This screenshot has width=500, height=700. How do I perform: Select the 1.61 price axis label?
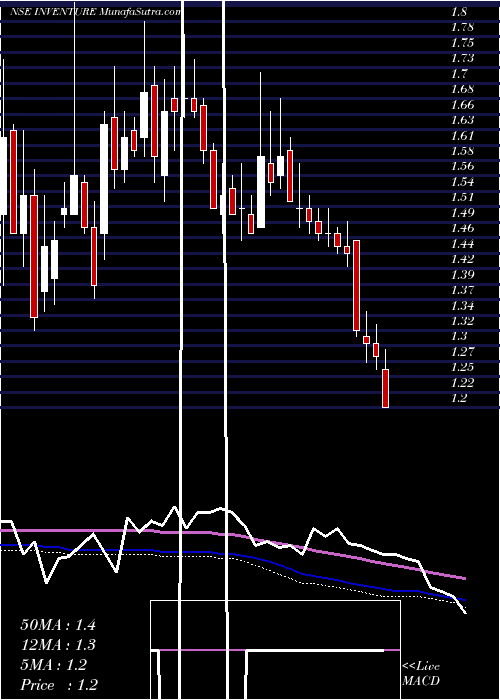point(462,136)
